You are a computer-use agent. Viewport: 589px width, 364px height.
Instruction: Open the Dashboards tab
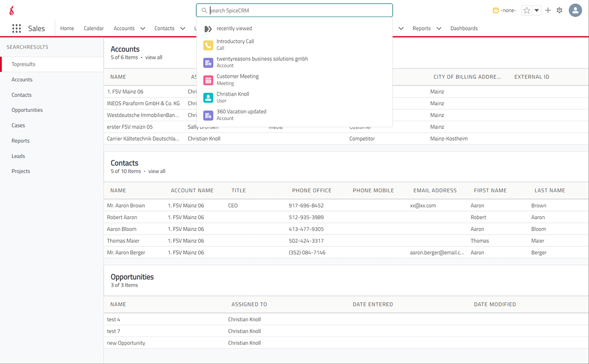point(464,28)
